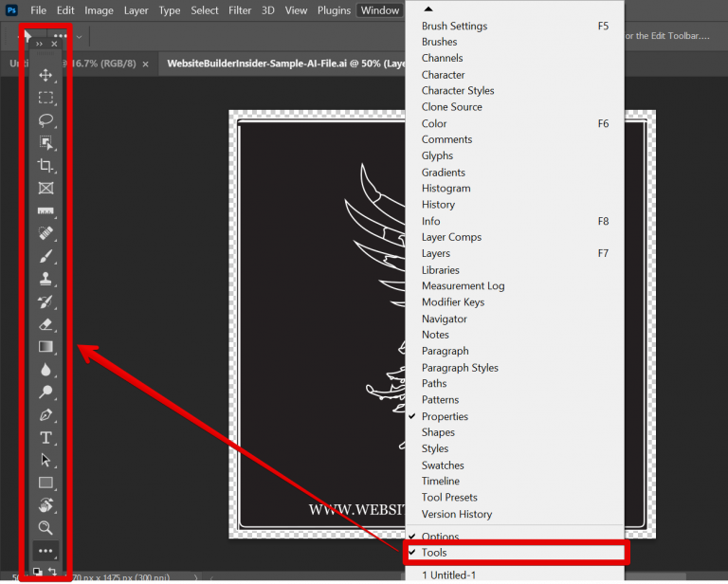
Task: Select the Pen tool
Action: point(45,414)
